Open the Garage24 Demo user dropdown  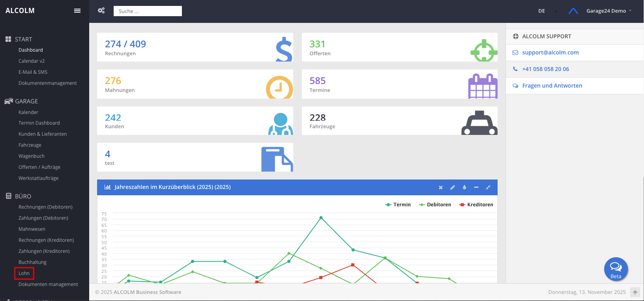pos(608,11)
